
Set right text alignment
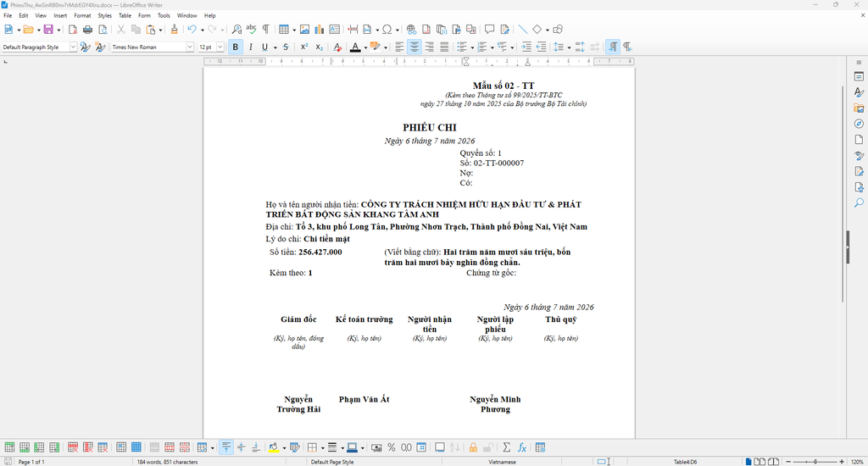pos(429,47)
